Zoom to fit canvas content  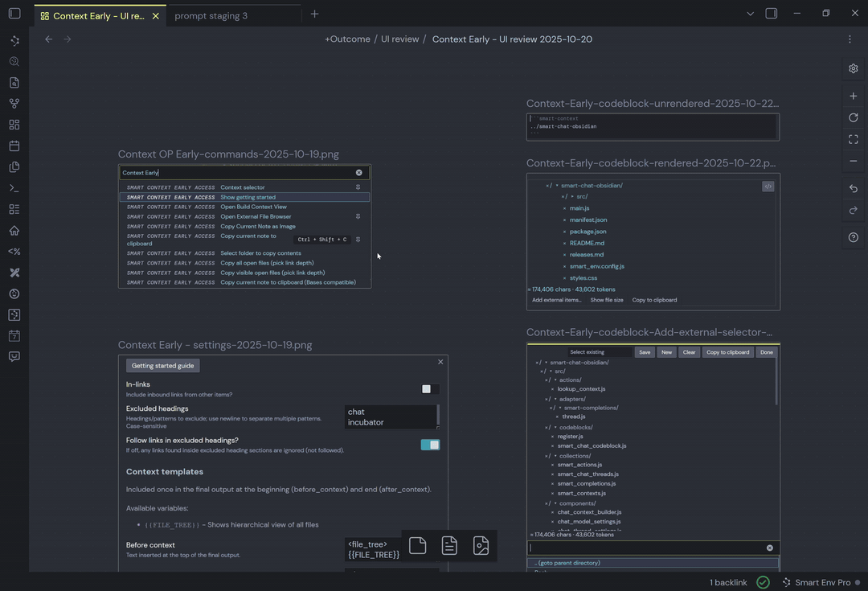[853, 139]
